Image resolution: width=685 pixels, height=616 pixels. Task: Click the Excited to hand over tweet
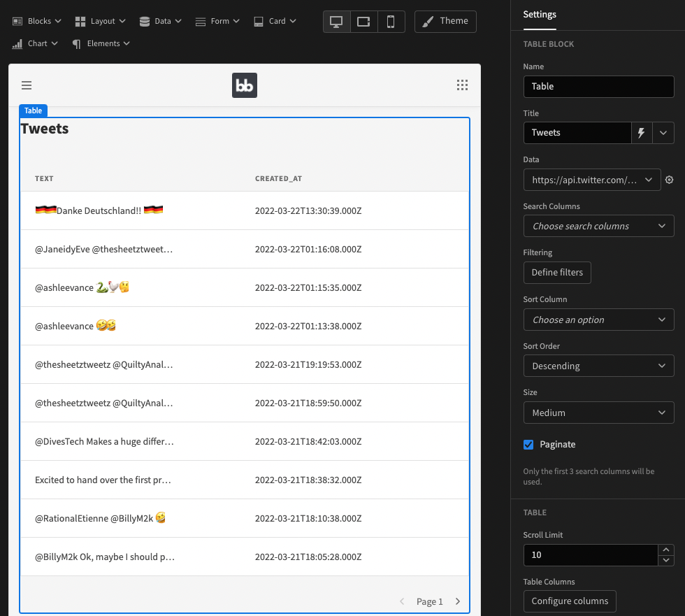point(103,480)
